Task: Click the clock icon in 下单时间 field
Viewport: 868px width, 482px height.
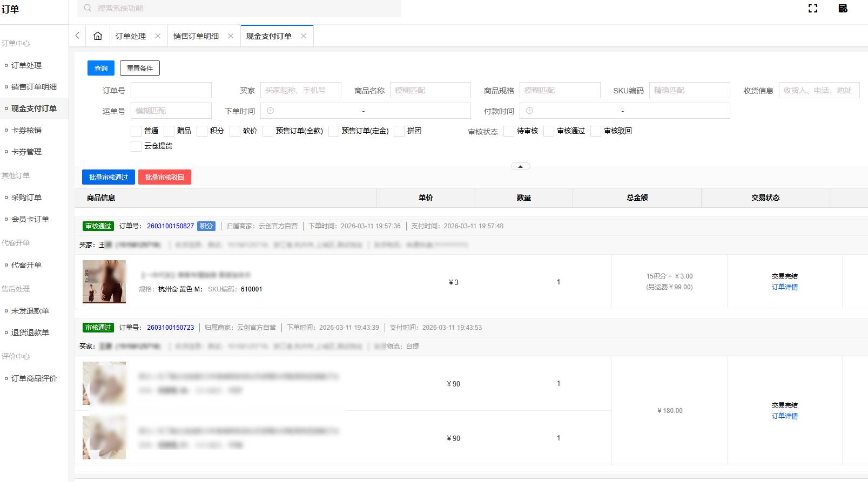Action: 271,111
